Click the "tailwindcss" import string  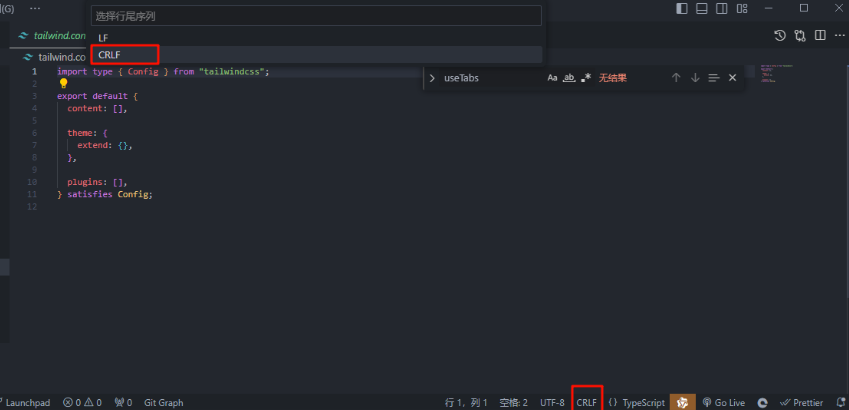[x=231, y=71]
